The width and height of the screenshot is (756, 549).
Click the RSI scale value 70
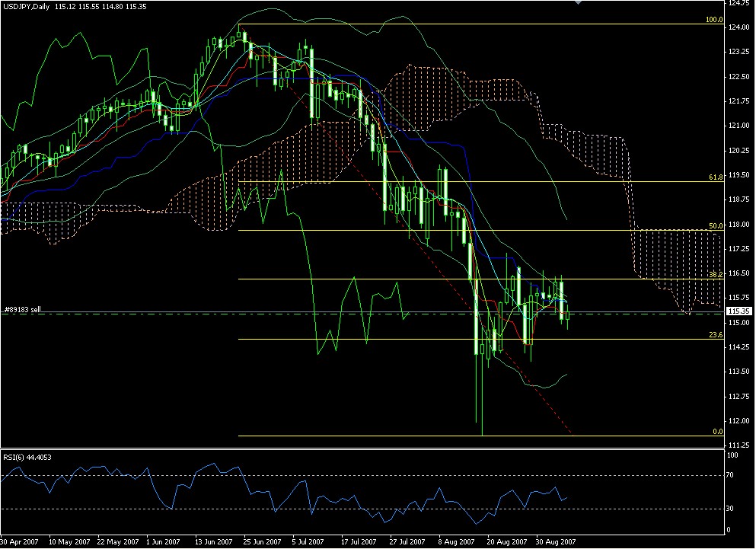[730, 475]
